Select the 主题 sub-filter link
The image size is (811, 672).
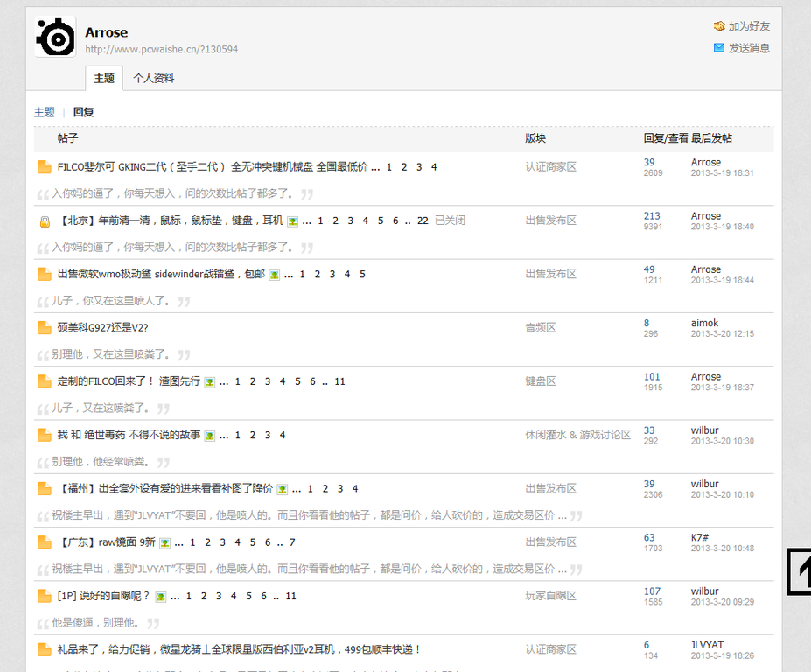45,112
